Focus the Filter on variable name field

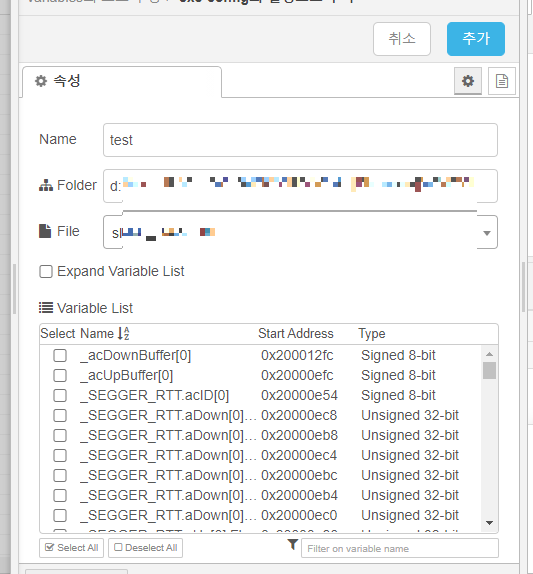[x=400, y=548]
